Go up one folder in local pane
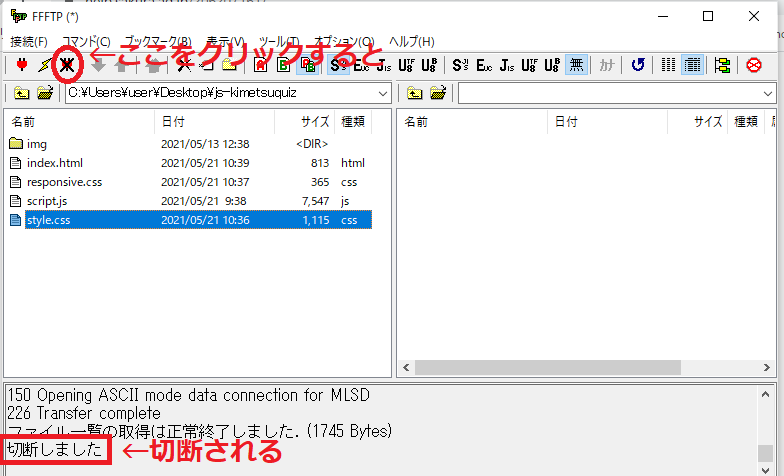784x476 pixels. 22,93
